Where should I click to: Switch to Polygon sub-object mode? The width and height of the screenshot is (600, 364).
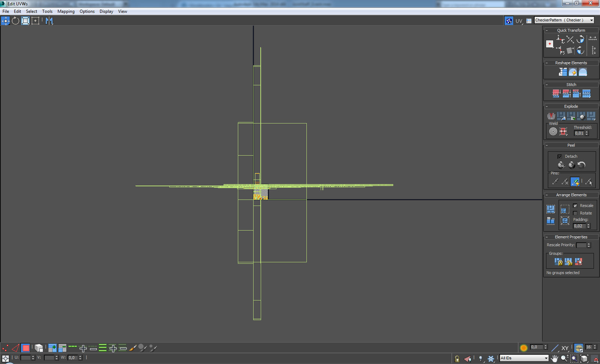[26, 348]
